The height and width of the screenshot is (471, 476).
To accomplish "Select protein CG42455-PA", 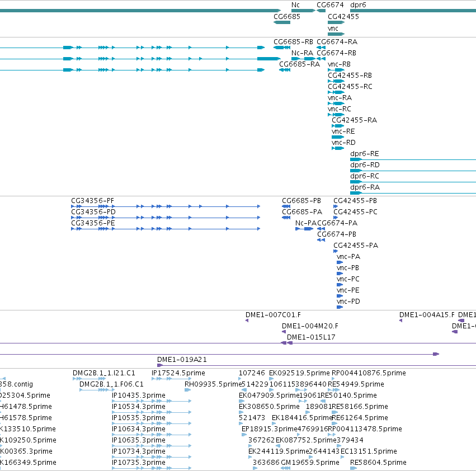I will [x=356, y=246].
